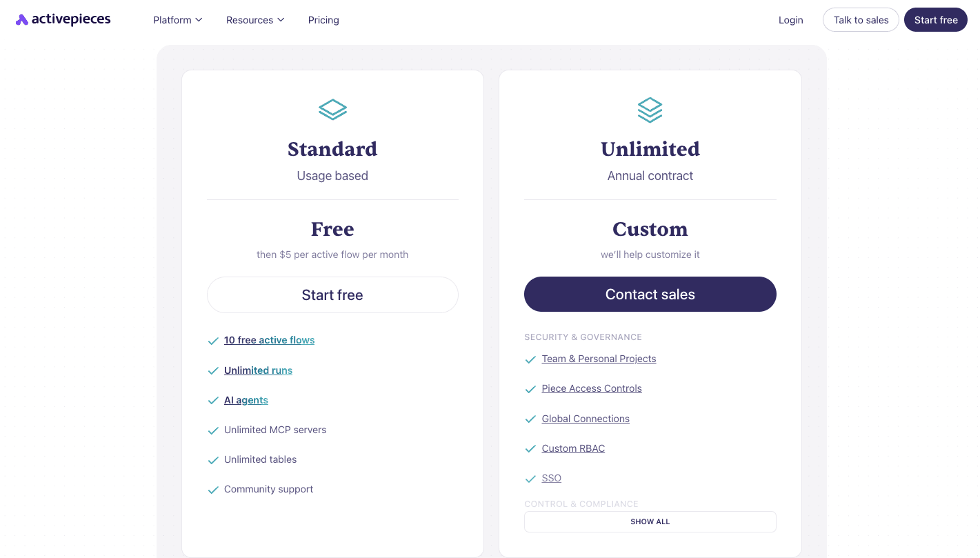The width and height of the screenshot is (980, 558).
Task: Toggle the check next to 10 free active flows
Action: click(x=214, y=341)
